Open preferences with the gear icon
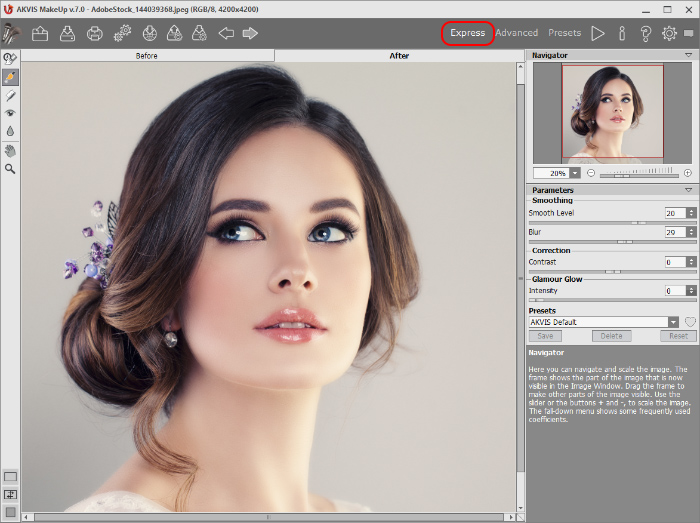 coord(669,33)
